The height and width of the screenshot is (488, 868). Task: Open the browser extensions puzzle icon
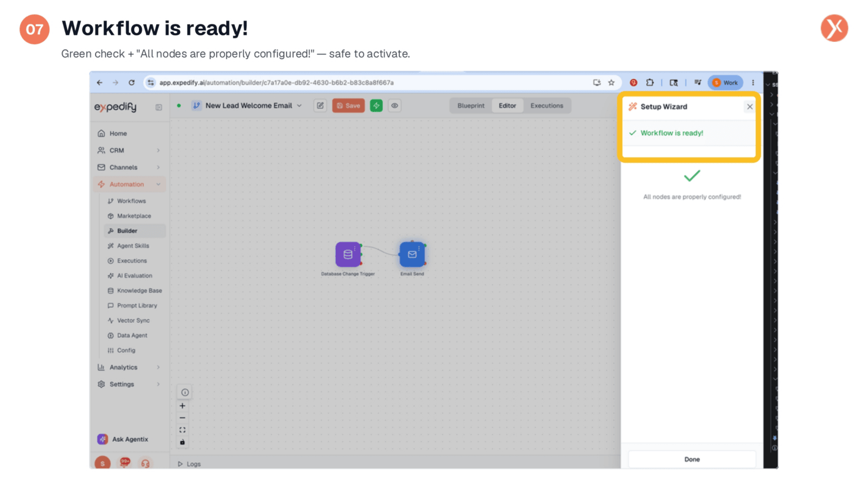pyautogui.click(x=649, y=82)
